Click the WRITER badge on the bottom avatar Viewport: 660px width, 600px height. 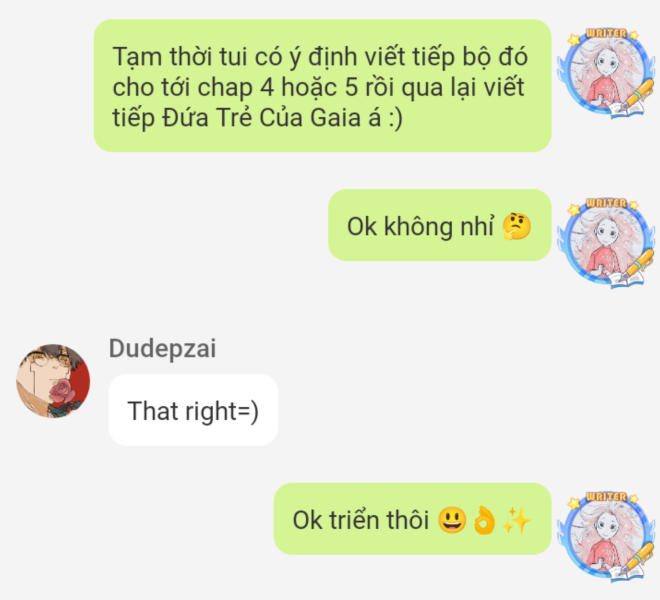tap(607, 497)
